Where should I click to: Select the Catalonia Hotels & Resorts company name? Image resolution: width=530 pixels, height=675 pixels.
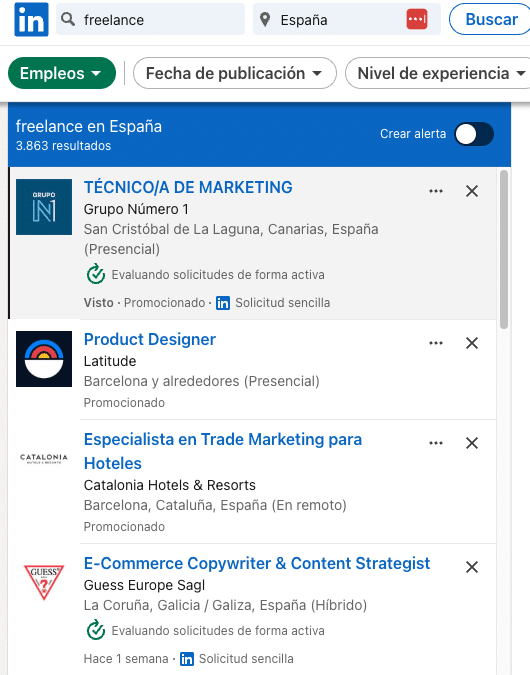(170, 485)
